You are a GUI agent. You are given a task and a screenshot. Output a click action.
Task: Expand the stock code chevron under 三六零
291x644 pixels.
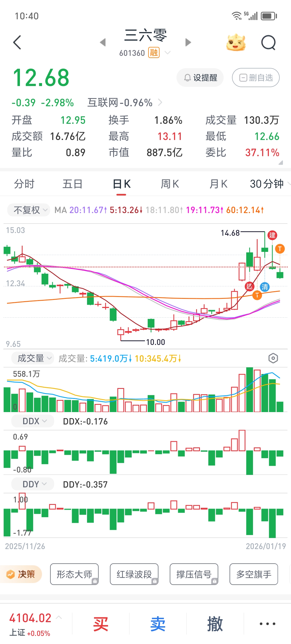[x=168, y=53]
